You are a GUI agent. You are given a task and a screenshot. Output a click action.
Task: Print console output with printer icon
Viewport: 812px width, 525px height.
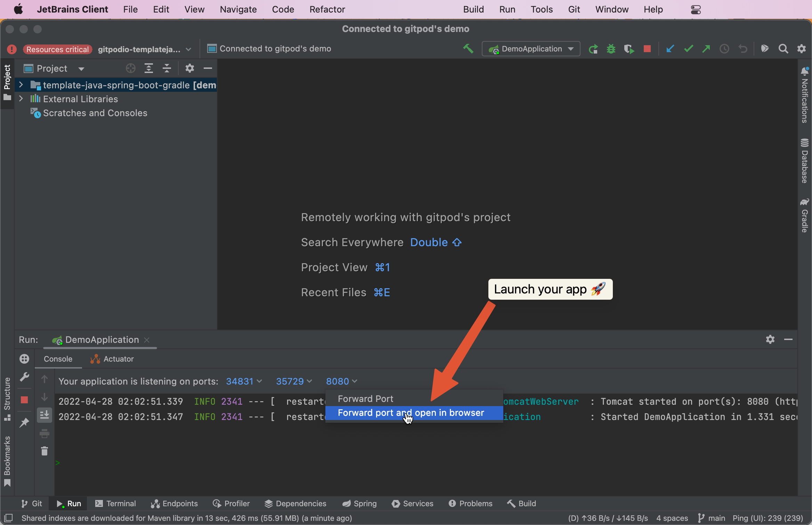pos(44,434)
